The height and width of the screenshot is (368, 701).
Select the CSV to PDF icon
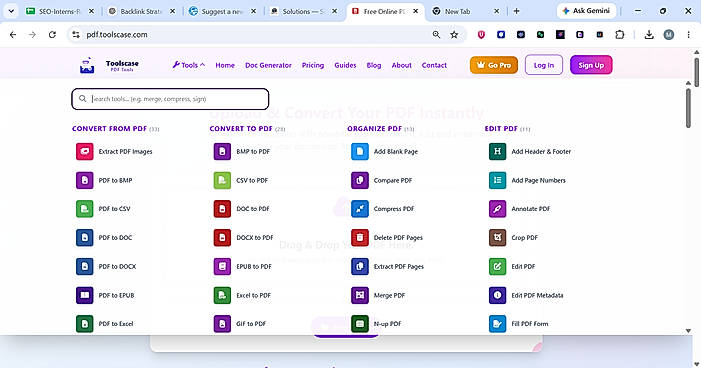[x=222, y=180]
